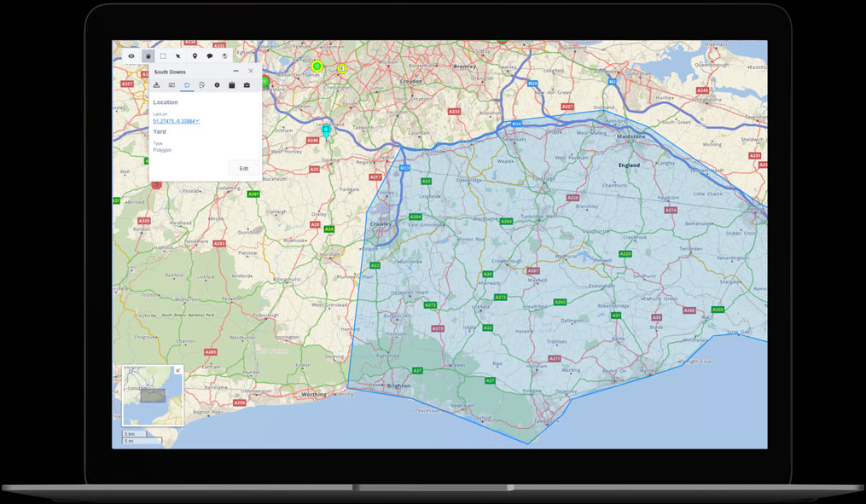Click the Edit button in location panel
The image size is (866, 504).
[x=243, y=168]
